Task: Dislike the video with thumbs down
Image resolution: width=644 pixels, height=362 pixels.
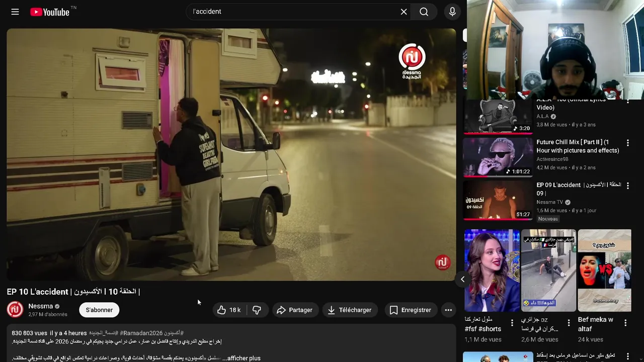Action: pos(257,310)
